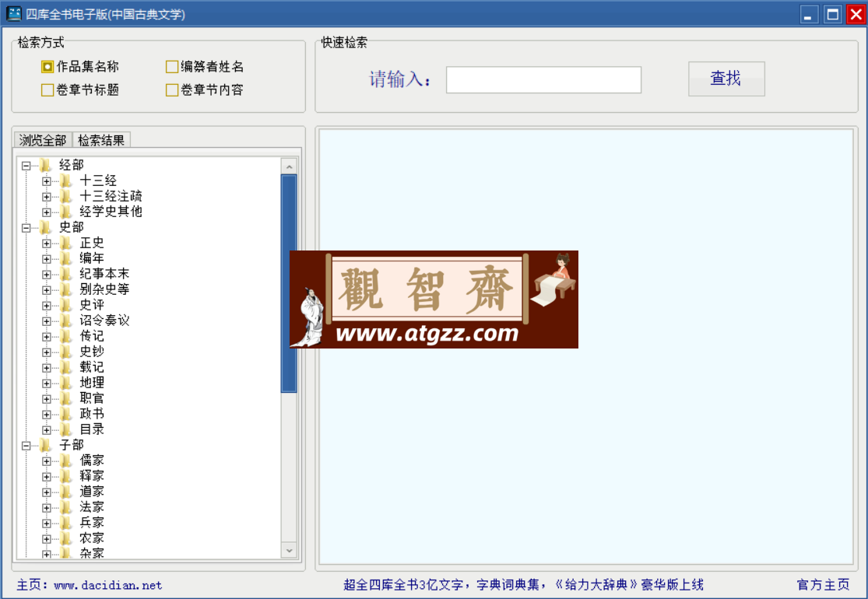This screenshot has height=599, width=868.
Task: Expand the 十三经 node
Action: click(47, 180)
